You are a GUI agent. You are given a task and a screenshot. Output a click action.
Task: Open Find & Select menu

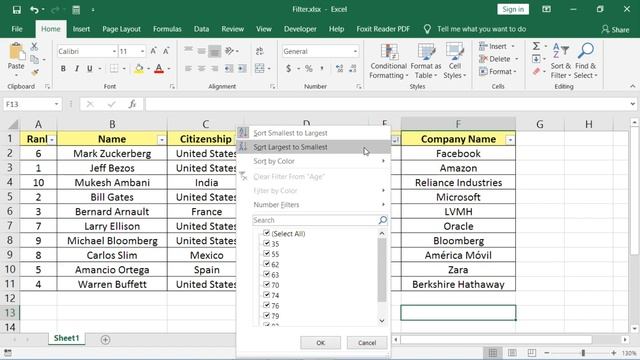tap(585, 61)
